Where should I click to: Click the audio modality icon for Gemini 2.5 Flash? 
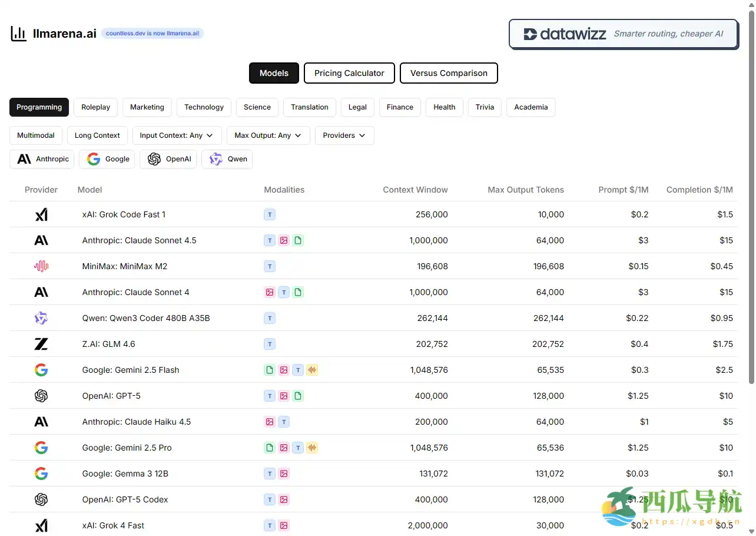point(312,370)
